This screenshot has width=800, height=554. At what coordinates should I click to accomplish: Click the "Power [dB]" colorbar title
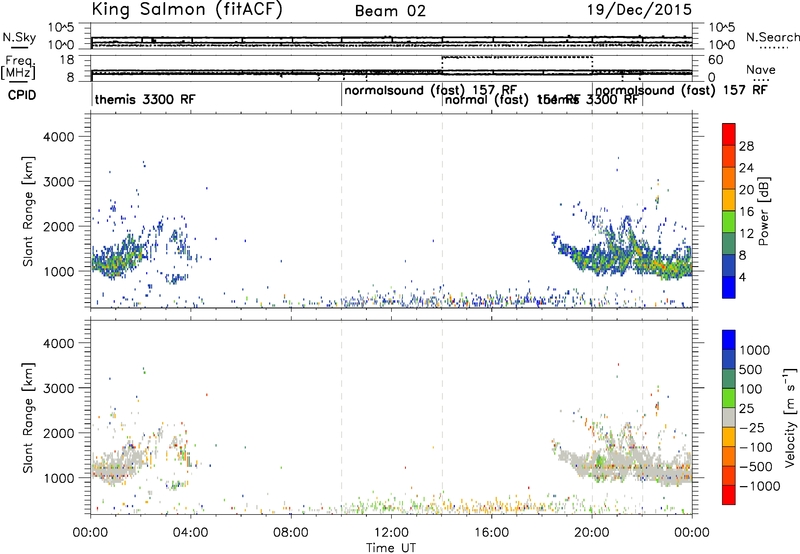pos(764,211)
